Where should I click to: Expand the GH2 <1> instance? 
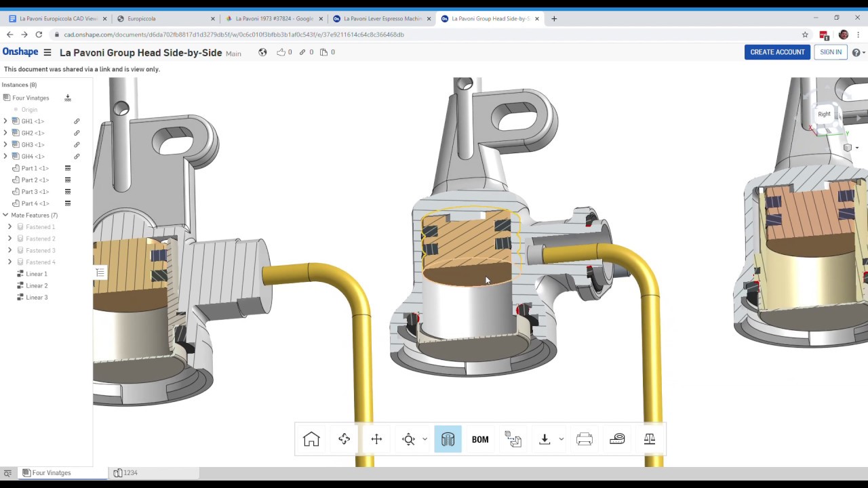click(5, 133)
